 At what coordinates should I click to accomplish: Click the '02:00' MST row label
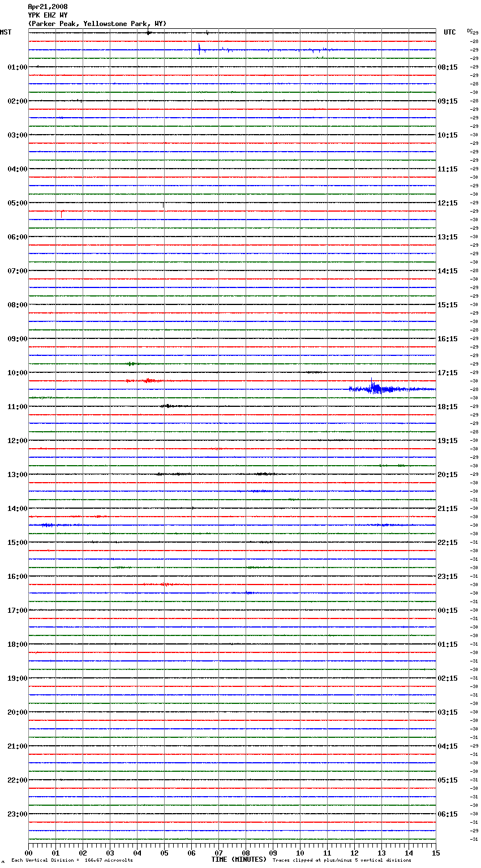pos(18,101)
